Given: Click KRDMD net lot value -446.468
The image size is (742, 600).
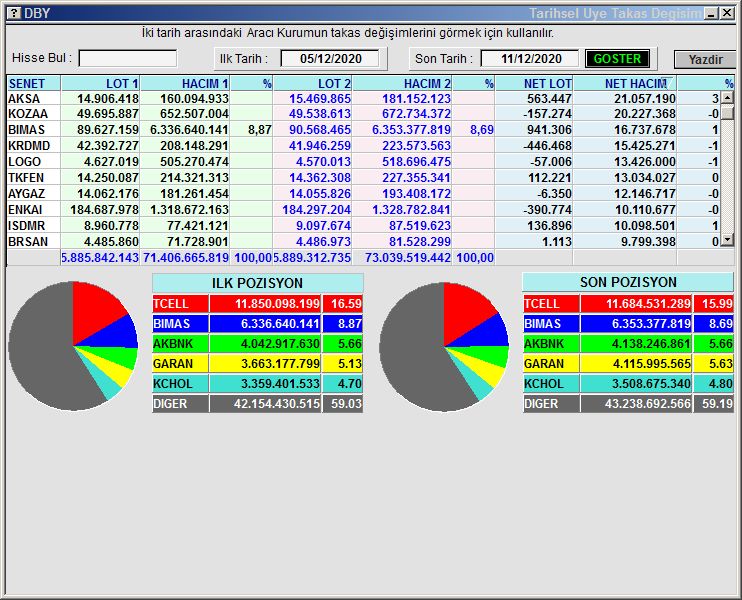Looking at the screenshot, I should click(548, 146).
